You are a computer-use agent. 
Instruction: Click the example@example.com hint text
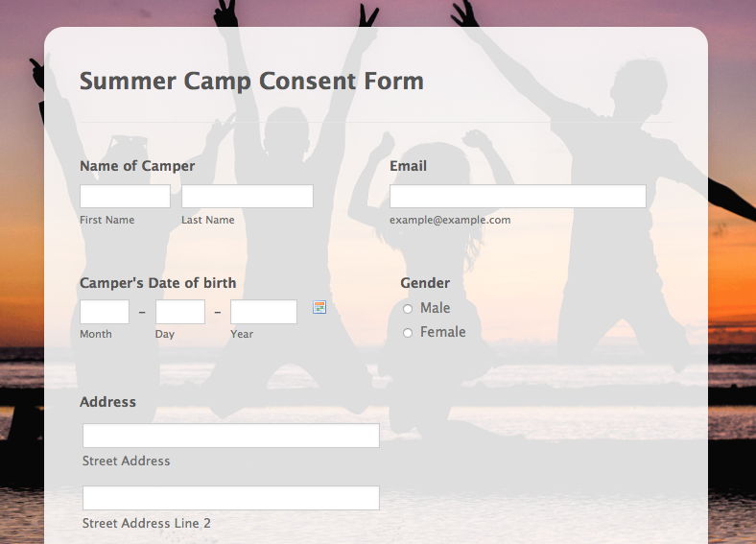450,220
